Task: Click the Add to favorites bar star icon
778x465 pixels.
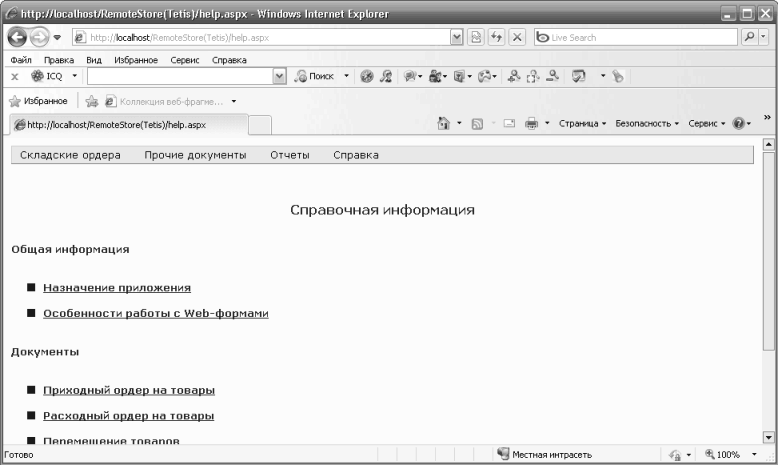Action: coord(92,101)
